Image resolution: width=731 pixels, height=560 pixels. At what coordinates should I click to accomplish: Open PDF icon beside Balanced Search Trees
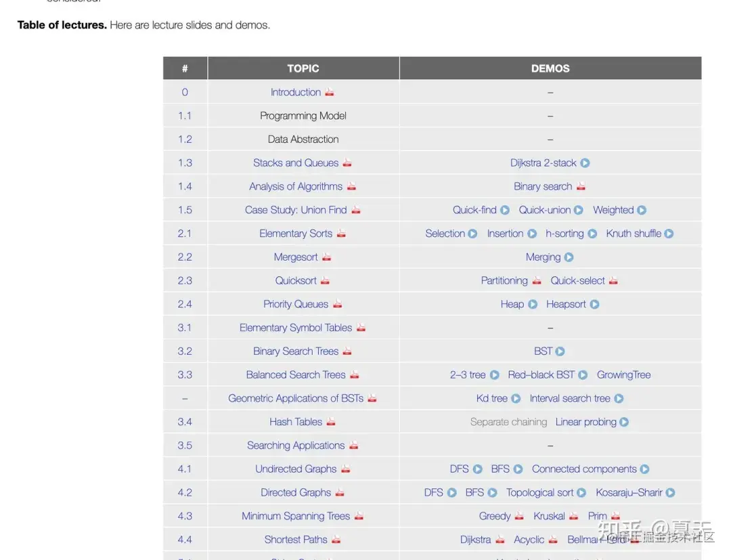click(x=355, y=374)
